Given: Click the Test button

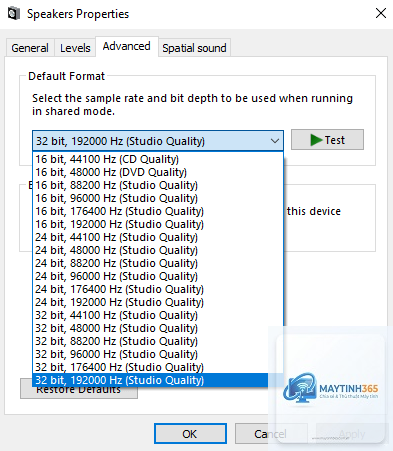Looking at the screenshot, I should (327, 140).
